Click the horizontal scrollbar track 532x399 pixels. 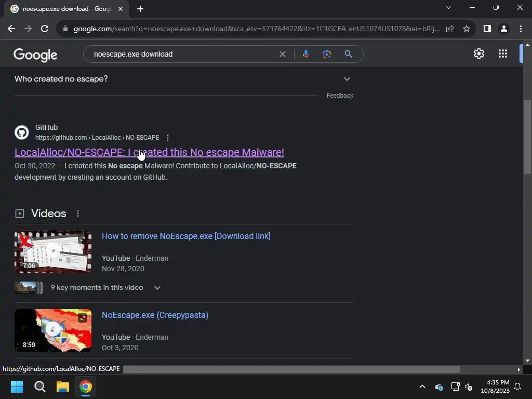[292, 369]
